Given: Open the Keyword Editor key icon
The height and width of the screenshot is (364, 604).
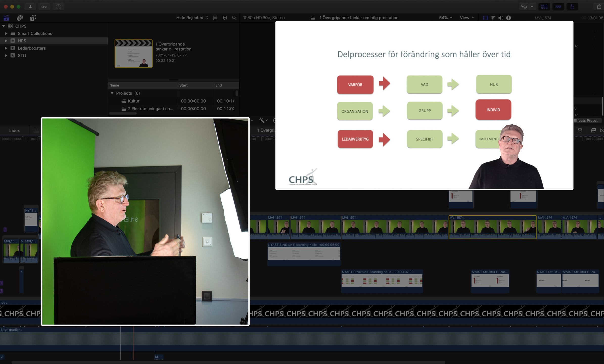Looking at the screenshot, I should 44,7.
